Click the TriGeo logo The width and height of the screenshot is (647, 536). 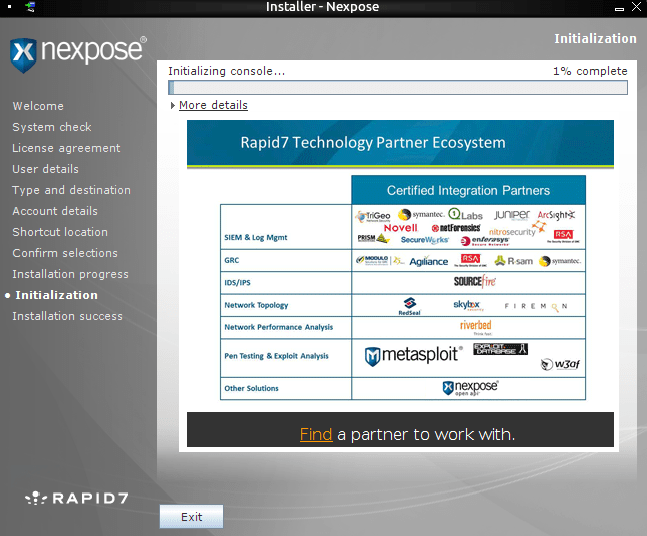point(373,216)
